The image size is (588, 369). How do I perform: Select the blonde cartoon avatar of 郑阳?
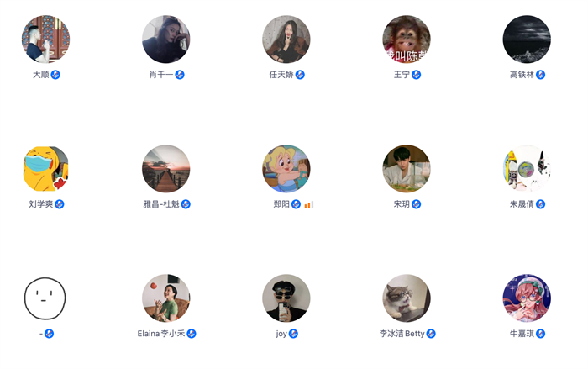(286, 169)
